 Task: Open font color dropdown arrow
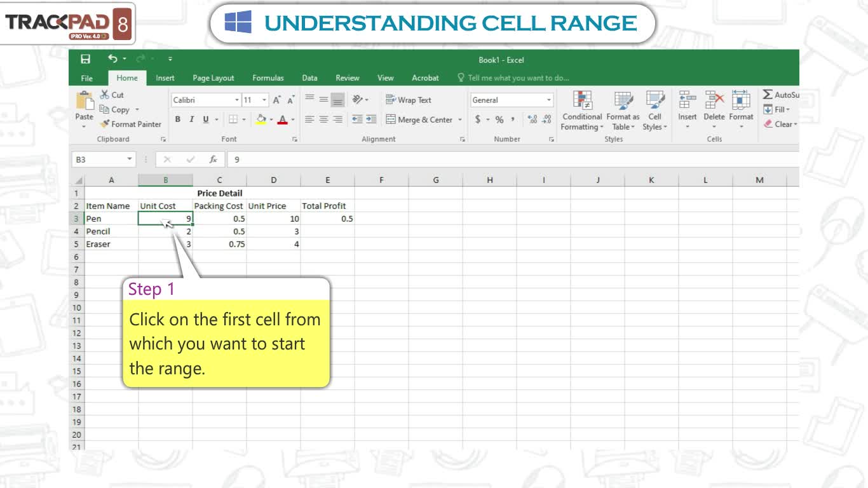(x=293, y=119)
